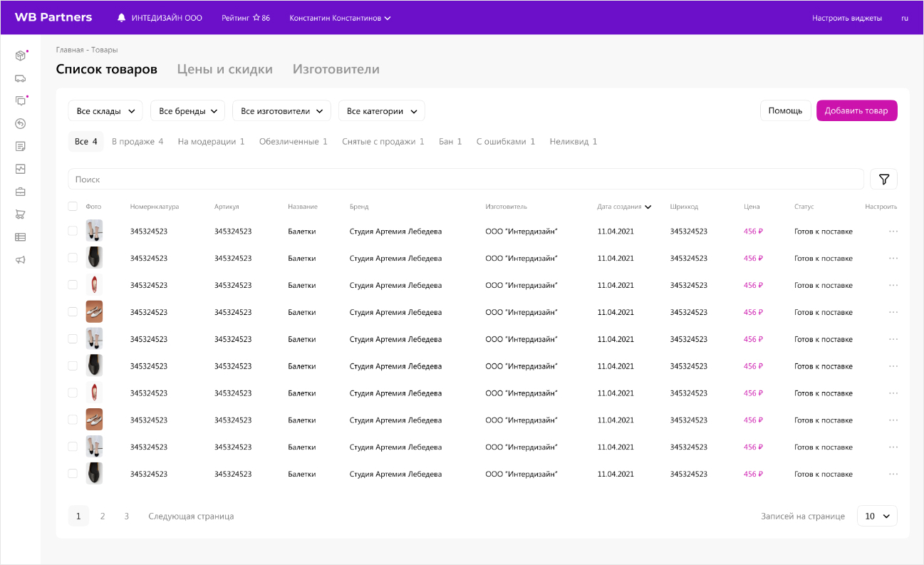This screenshot has height=565, width=924.
Task: Expand the Все склады dropdown
Action: pos(105,111)
